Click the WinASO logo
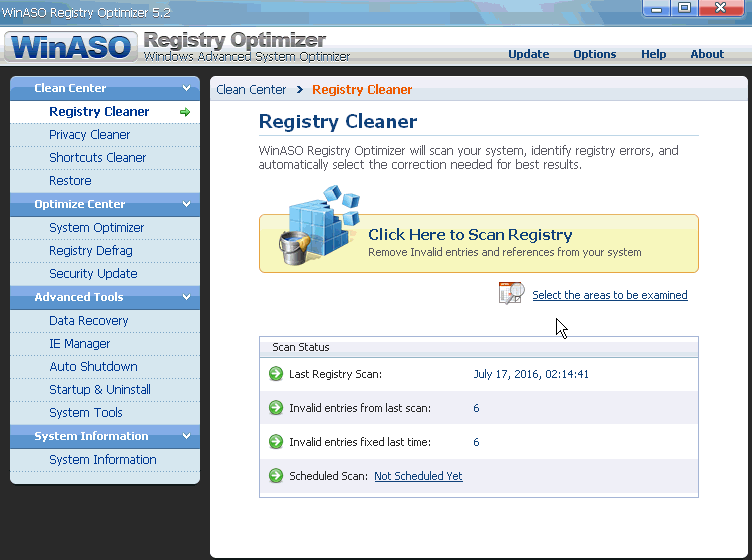752x560 pixels. click(x=70, y=46)
